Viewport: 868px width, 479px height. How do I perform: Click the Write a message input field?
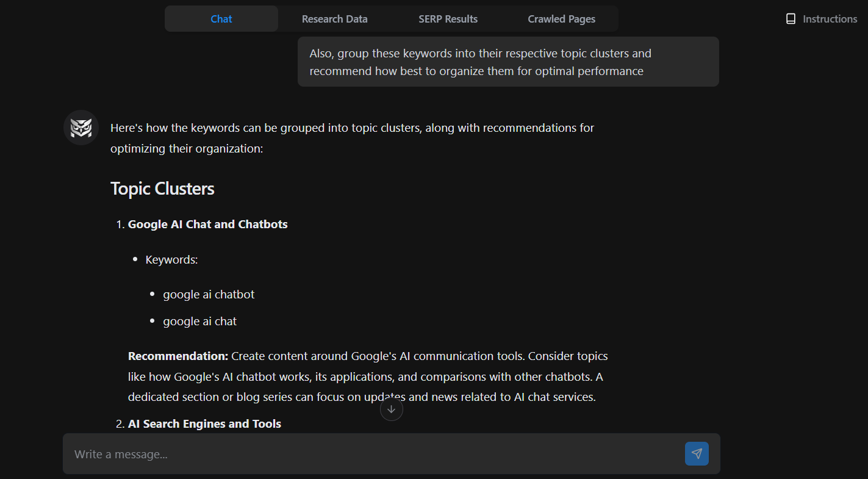point(366,453)
